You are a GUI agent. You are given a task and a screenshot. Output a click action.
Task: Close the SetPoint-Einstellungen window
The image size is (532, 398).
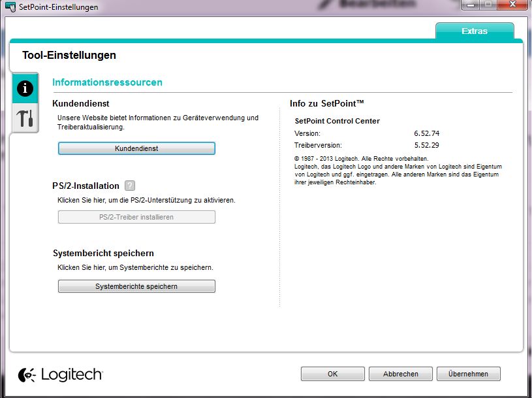pyautogui.click(x=512, y=5)
